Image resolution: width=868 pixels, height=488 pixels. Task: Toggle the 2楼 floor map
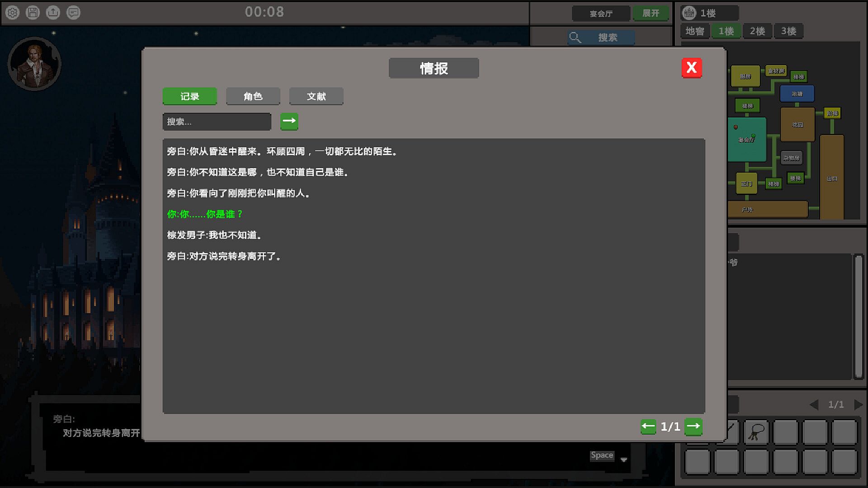pyautogui.click(x=757, y=31)
